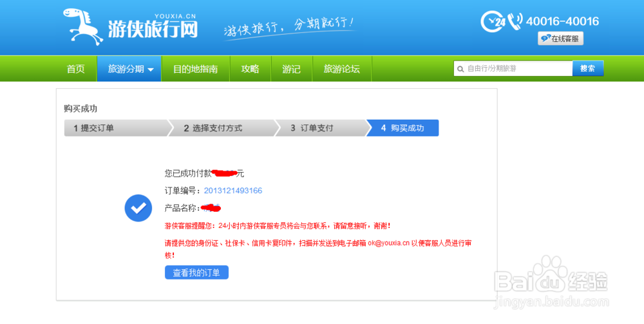Click the magnifier icon in search box
Image resolution: width=644 pixels, height=324 pixels.
(x=460, y=69)
